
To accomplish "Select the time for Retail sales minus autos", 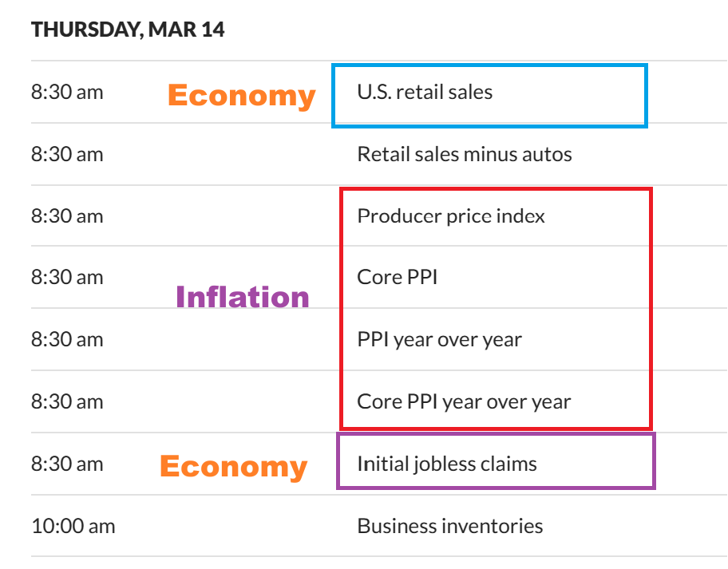I will 67,154.
